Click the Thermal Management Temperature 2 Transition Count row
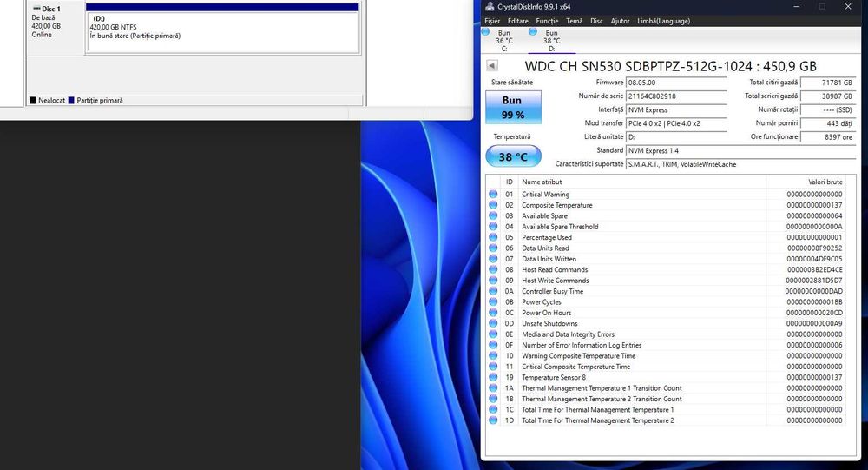Viewport: 868px width, 470px height. pyautogui.click(x=666, y=399)
